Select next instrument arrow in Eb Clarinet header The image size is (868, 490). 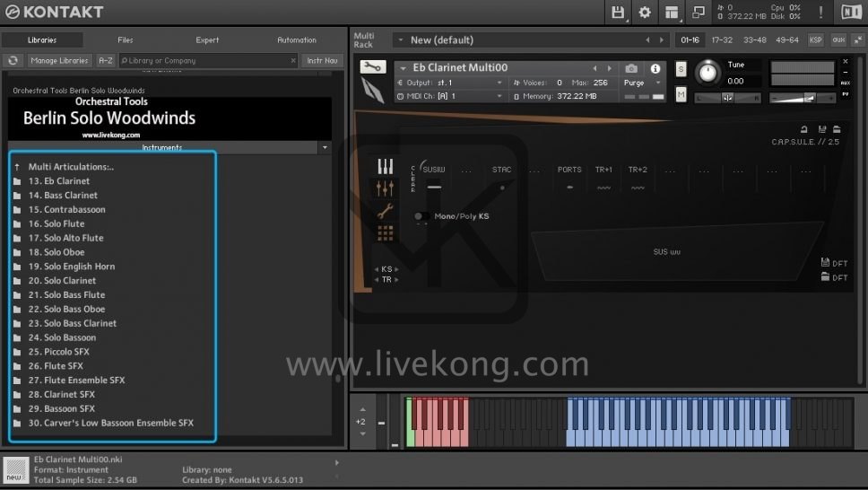point(610,68)
